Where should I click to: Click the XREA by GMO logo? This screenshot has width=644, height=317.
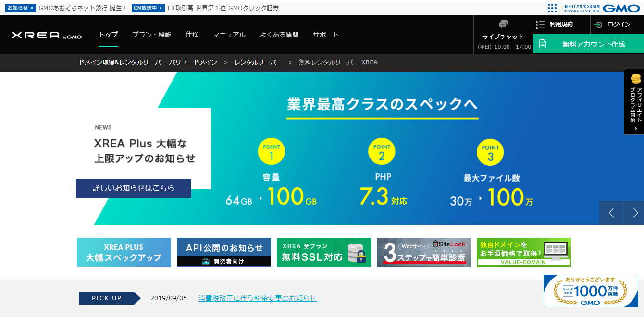click(x=47, y=35)
